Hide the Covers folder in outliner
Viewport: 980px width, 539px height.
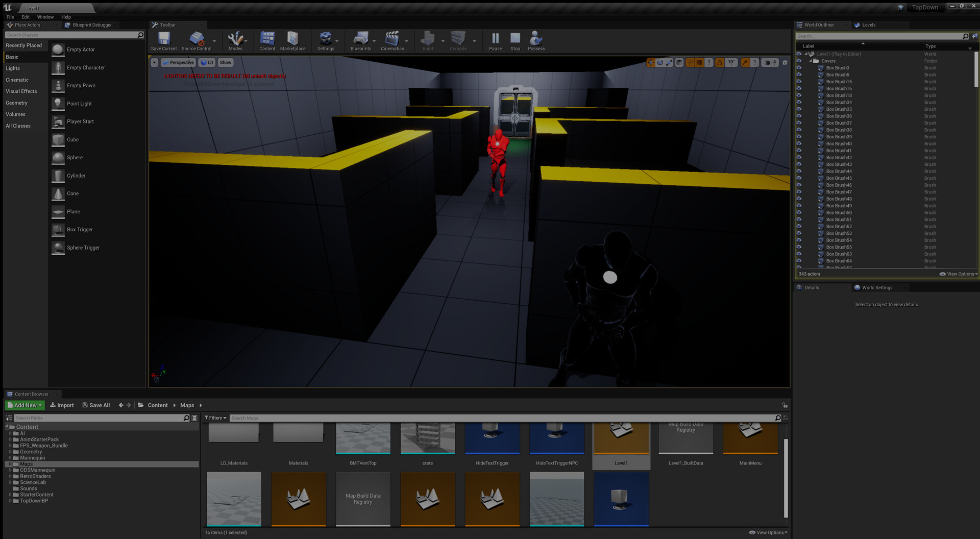tap(799, 61)
